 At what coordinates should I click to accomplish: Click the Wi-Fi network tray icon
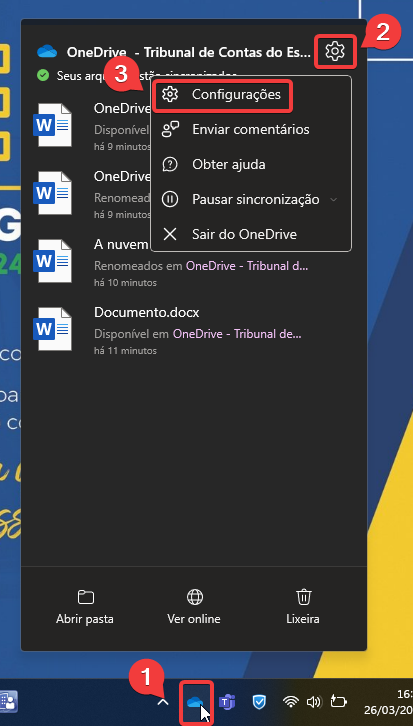point(291,702)
